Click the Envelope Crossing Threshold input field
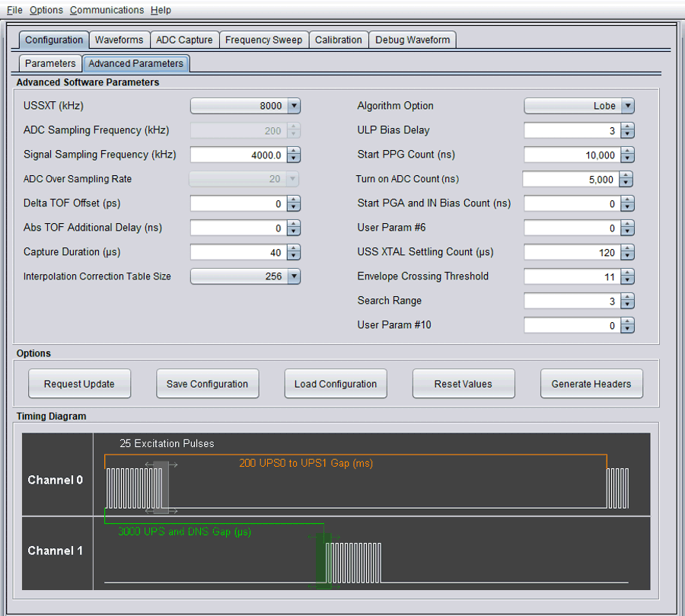This screenshot has width=685, height=616. (572, 276)
